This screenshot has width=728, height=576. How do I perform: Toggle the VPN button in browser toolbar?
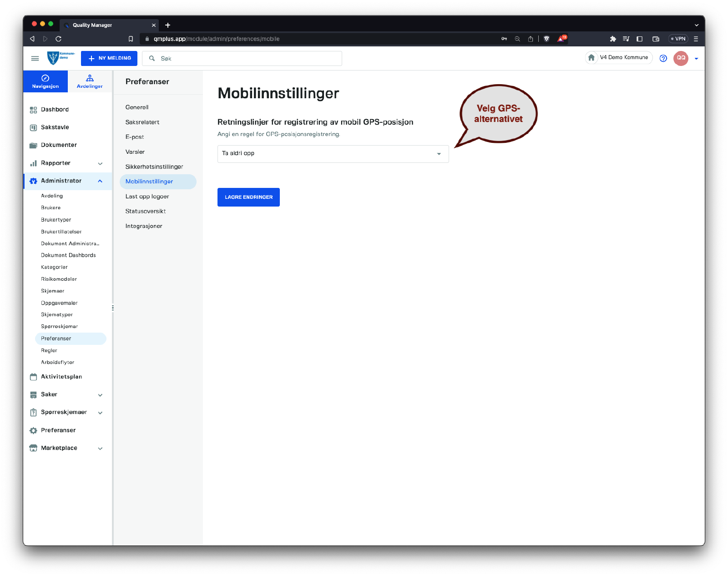(x=678, y=39)
